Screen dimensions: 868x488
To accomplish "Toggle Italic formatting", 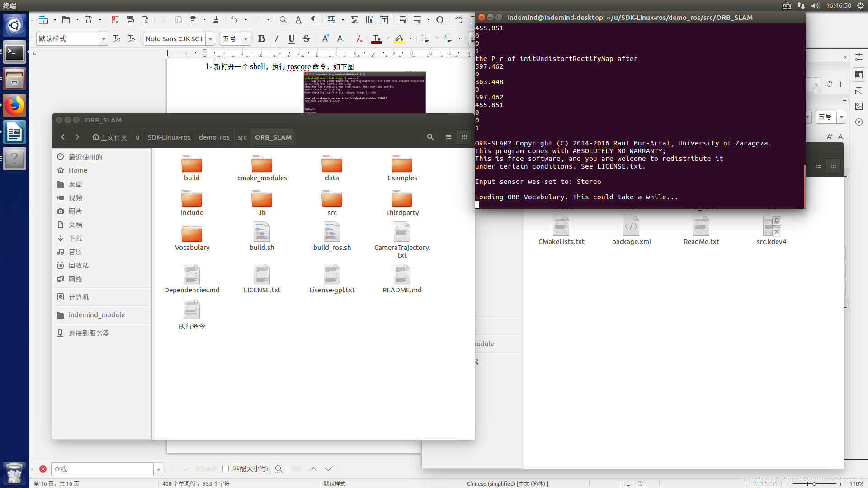I will point(277,39).
